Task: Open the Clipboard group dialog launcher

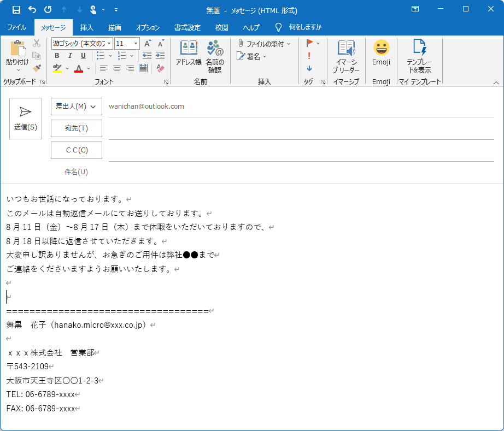Action: [43, 82]
